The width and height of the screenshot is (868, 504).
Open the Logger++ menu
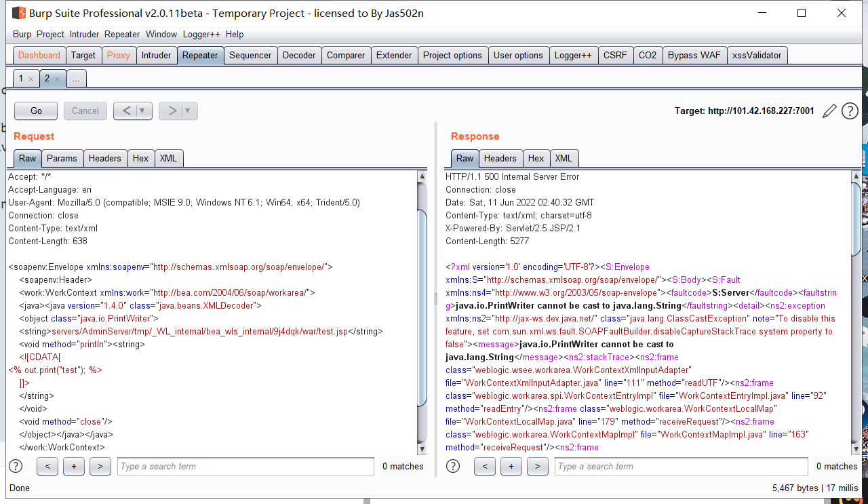[202, 34]
